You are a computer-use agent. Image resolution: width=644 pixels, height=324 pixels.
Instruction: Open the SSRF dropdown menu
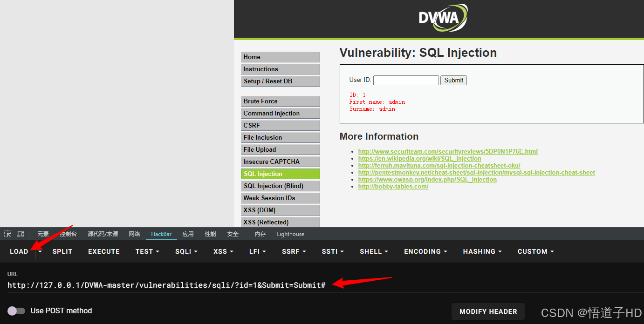point(294,251)
